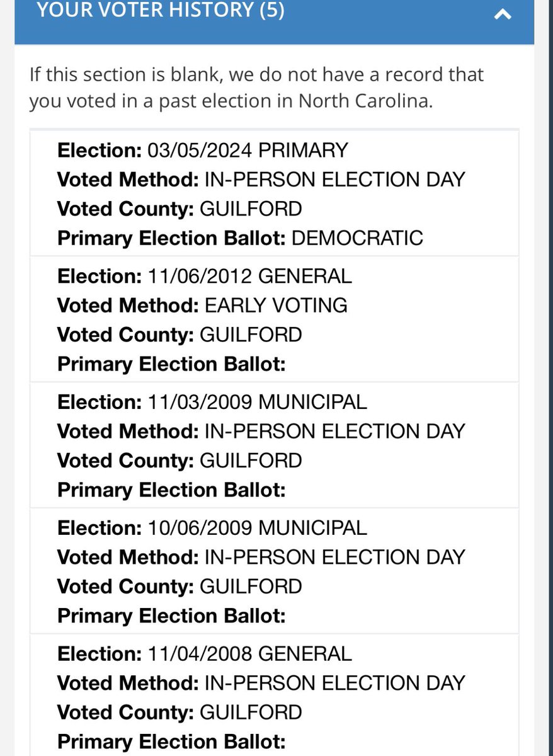Select the 11/04/2008 GENERAL election entry
Screen dimensions: 553x756
[x=275, y=695]
